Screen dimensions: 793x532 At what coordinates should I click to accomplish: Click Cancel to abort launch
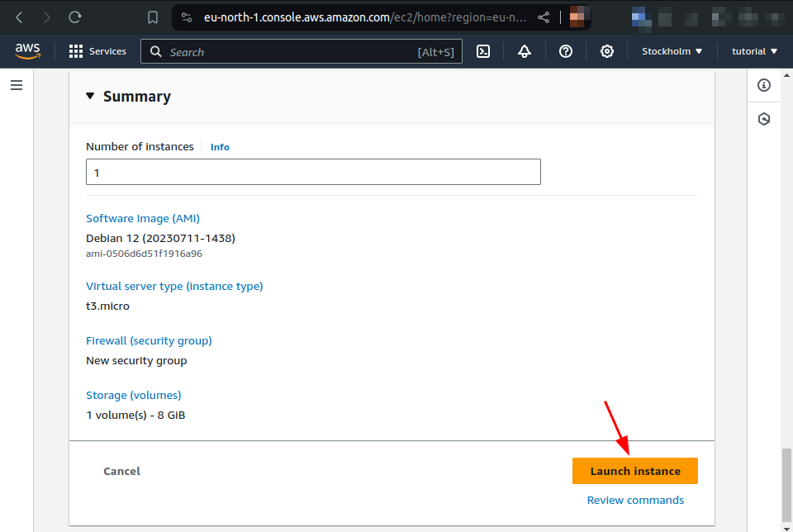coord(121,471)
